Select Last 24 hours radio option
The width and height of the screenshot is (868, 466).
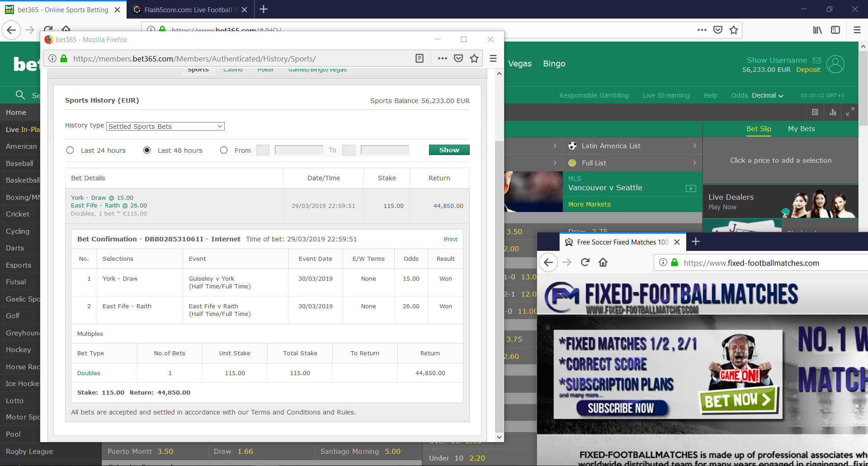tap(70, 150)
